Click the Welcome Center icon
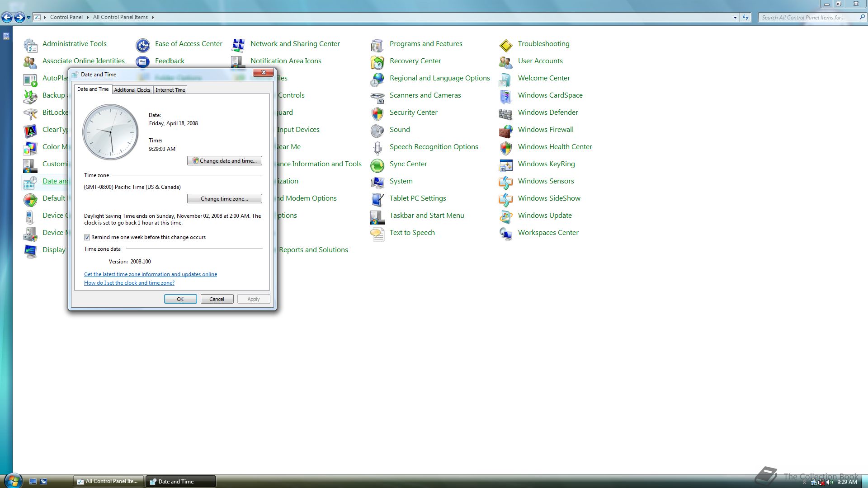868x488 pixels. click(x=506, y=79)
